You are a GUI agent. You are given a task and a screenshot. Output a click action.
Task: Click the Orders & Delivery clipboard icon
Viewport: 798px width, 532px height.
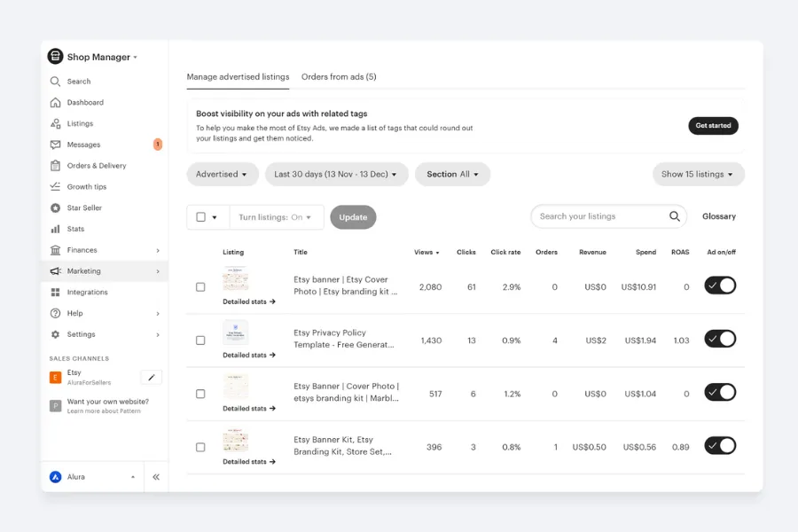(x=55, y=166)
